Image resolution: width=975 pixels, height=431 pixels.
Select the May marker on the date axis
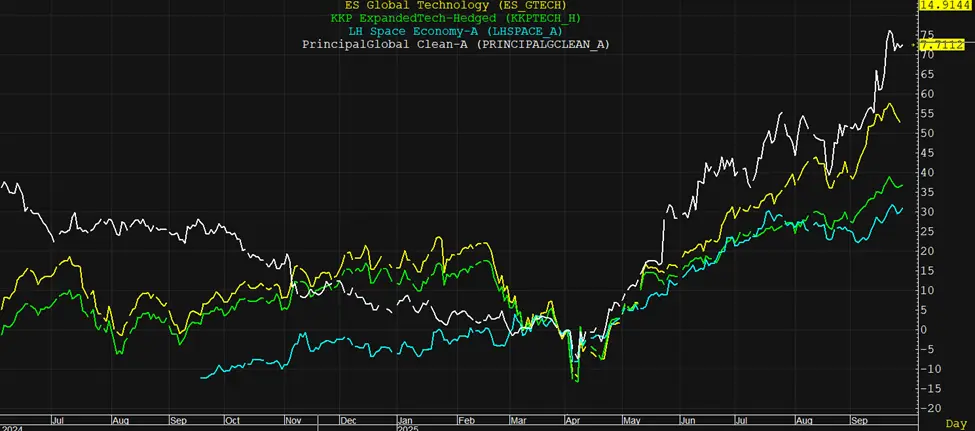(x=631, y=421)
